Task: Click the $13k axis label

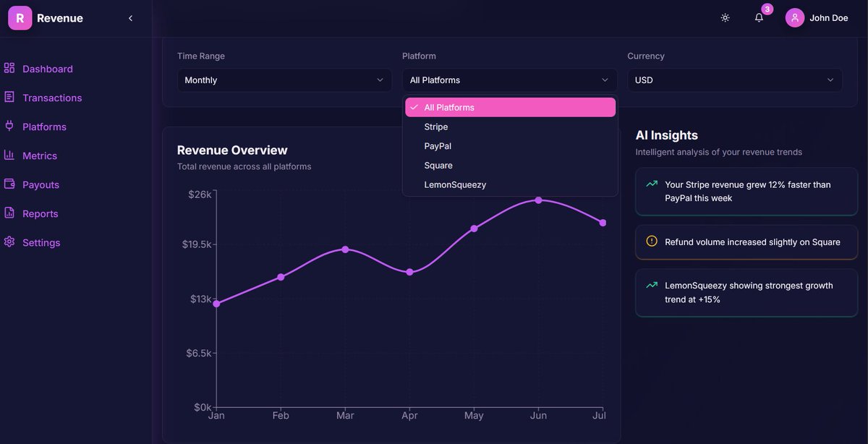Action: point(200,299)
